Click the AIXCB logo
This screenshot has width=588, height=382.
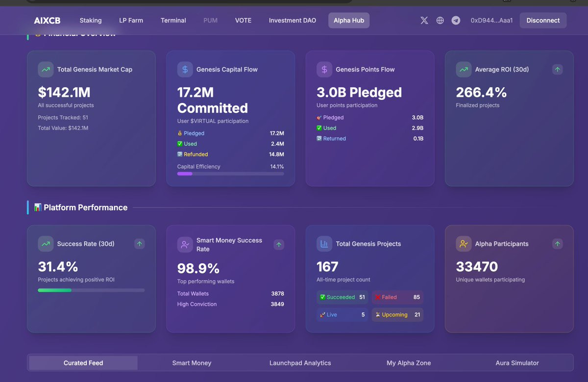pos(47,21)
